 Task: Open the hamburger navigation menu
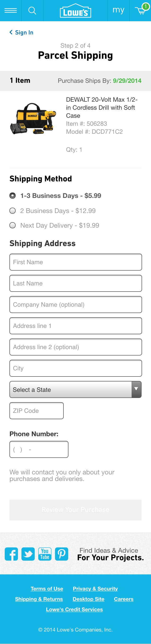tap(11, 10)
